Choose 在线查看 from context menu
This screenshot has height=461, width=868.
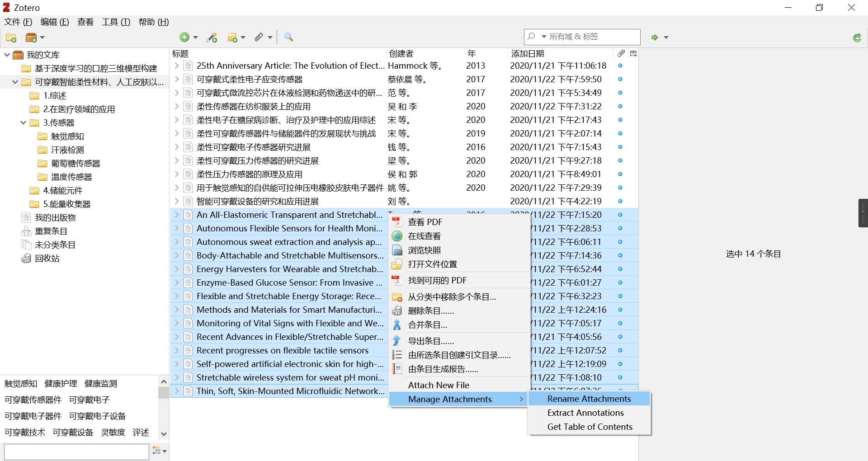tap(459, 236)
